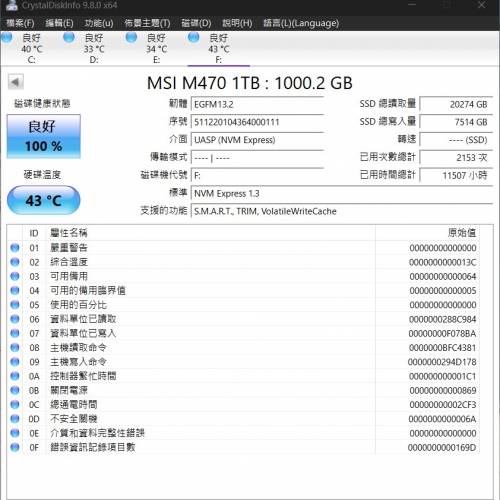Open the 功能(u) menu

99,23
